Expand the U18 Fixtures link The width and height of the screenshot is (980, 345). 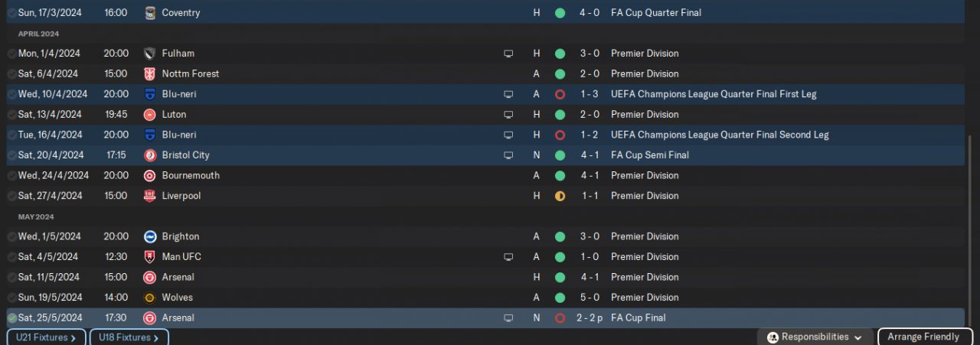click(x=129, y=337)
